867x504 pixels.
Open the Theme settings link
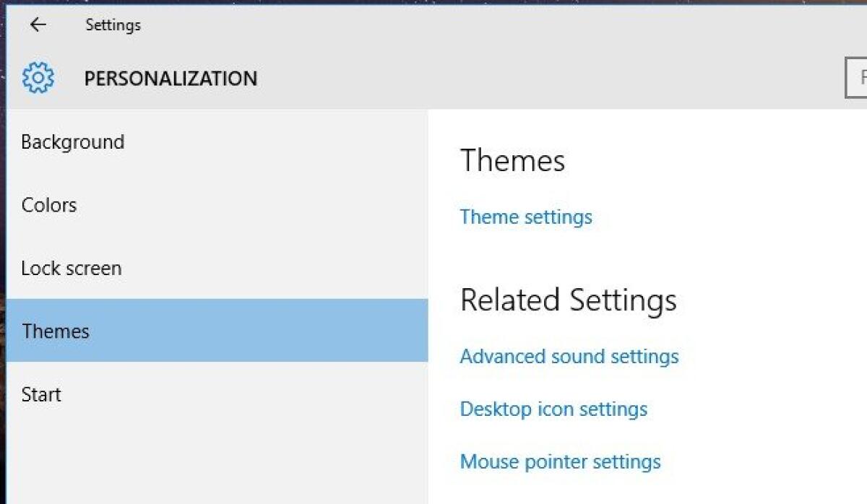click(525, 217)
